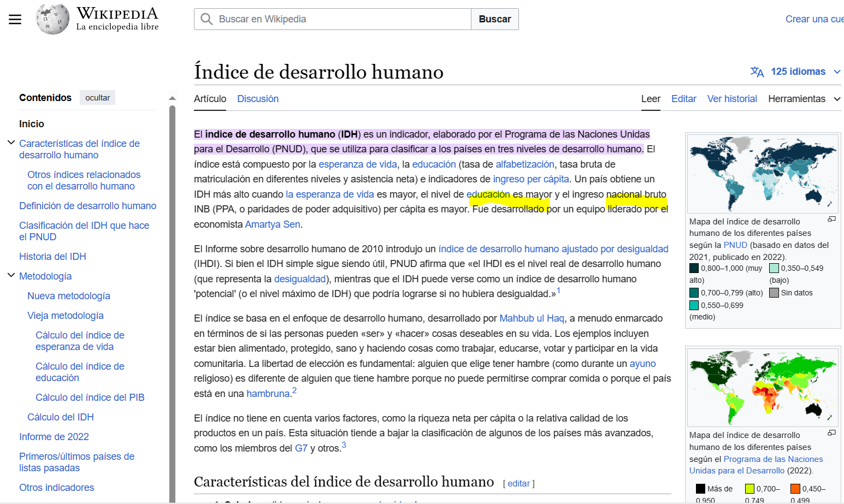Click footnote reference 1

click(558, 290)
